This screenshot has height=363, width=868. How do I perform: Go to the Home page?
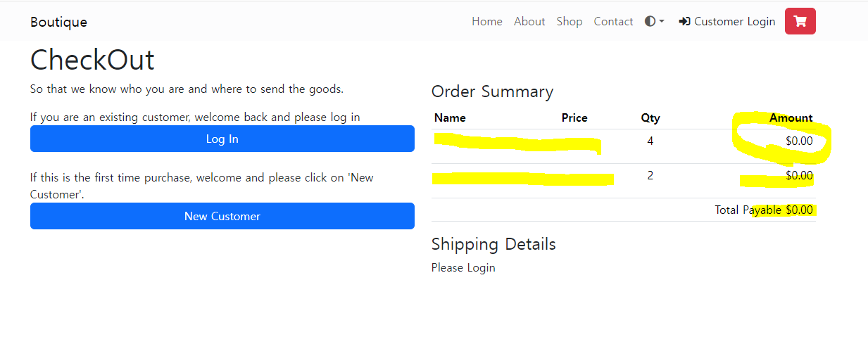[487, 22]
